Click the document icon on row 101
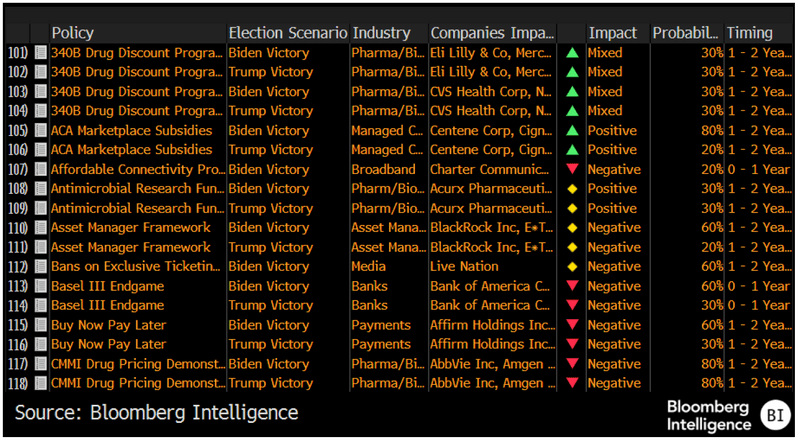Screen dimensions: 800x441 pyautogui.click(x=41, y=52)
